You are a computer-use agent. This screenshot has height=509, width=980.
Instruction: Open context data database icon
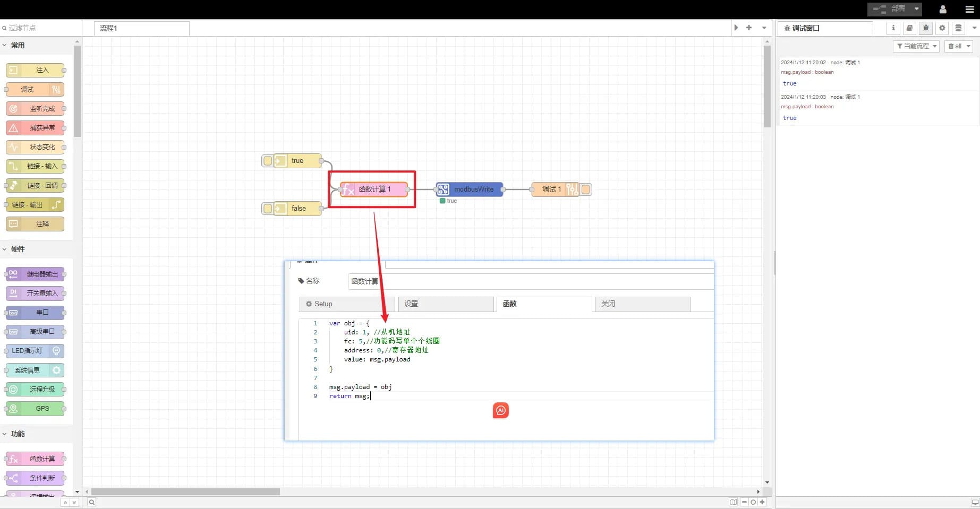(x=958, y=28)
